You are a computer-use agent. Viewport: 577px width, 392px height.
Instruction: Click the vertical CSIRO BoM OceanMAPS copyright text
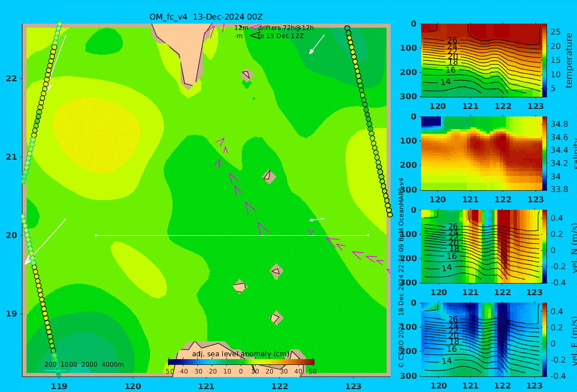pos(402,272)
